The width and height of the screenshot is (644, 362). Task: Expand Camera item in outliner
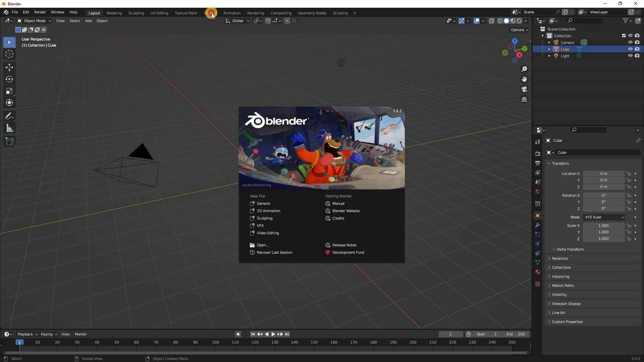tap(549, 43)
